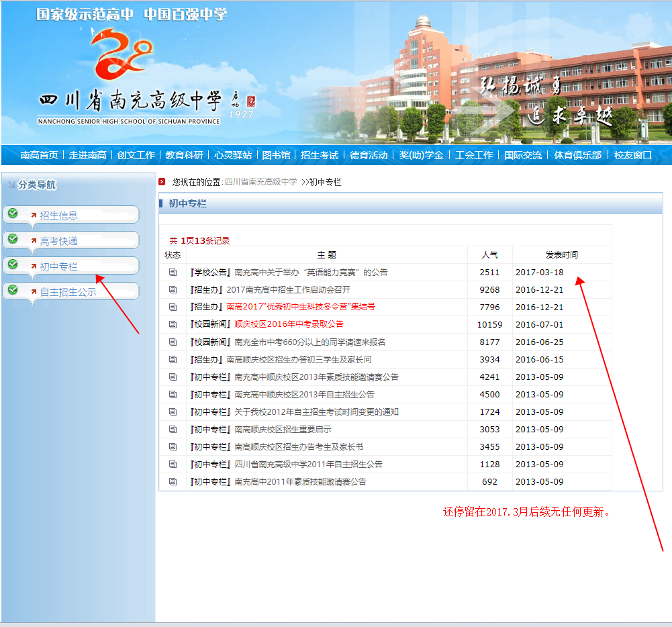The image size is (672, 627).
Task: Open 招生考试 in the navigation bar
Action: (320, 155)
